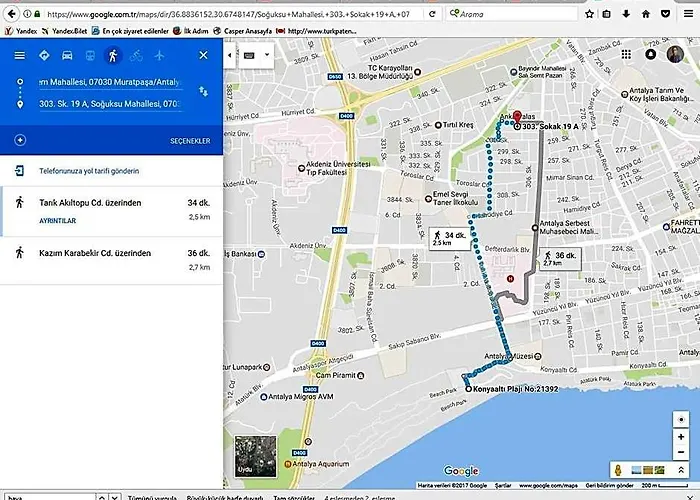Screen dimensions: 700x500
Task: Click Telefonunuza yol tarifi gönderin link
Action: pyautogui.click(x=89, y=171)
